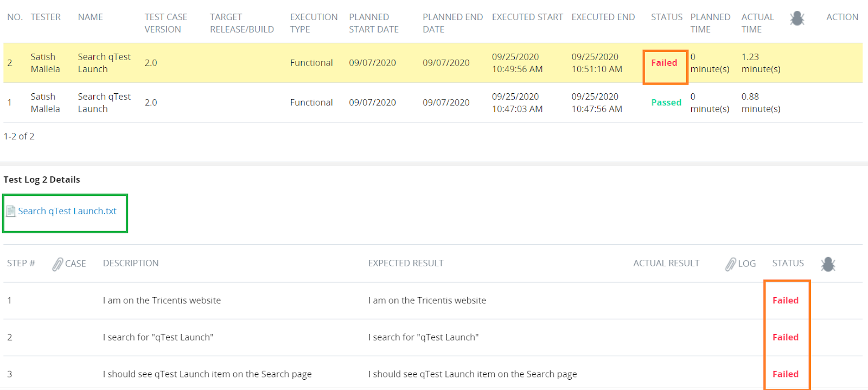868x390 pixels.
Task: Click the PLANNED START DATE column header
Action: (x=373, y=23)
